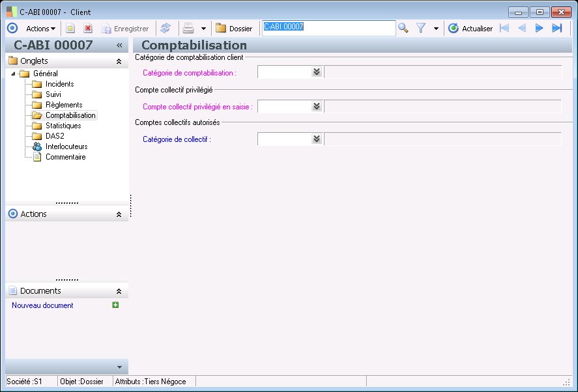Go to previous record arrow
The height and width of the screenshot is (392, 578).
point(521,28)
